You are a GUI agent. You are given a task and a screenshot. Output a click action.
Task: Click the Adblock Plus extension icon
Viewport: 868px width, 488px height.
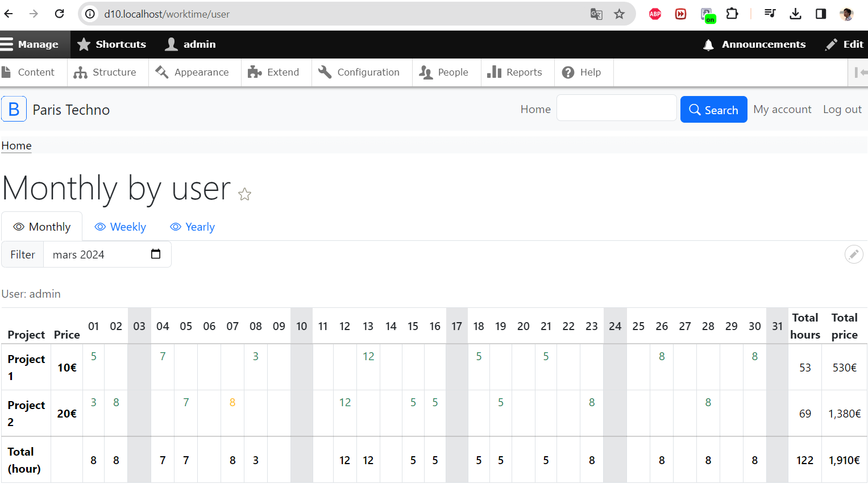pyautogui.click(x=655, y=14)
